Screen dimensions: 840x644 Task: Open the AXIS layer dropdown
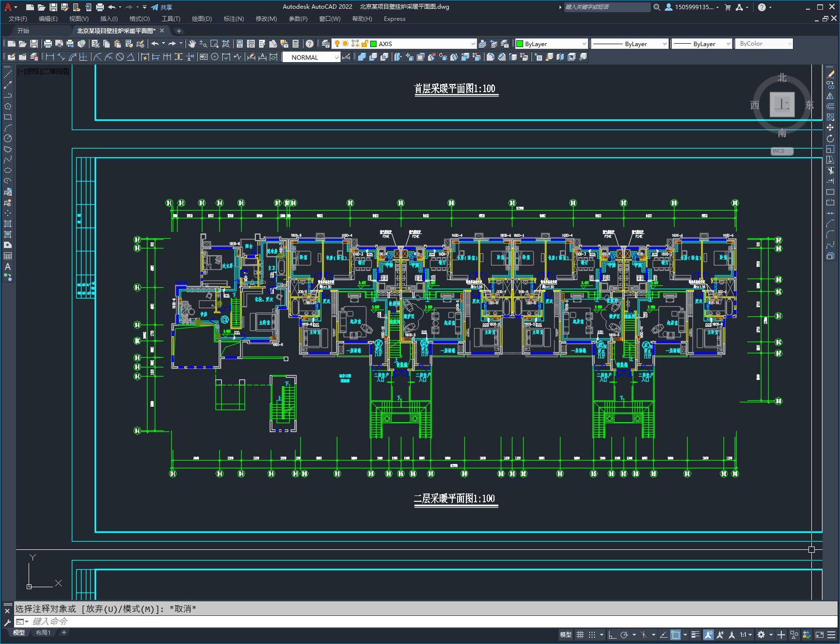422,44
